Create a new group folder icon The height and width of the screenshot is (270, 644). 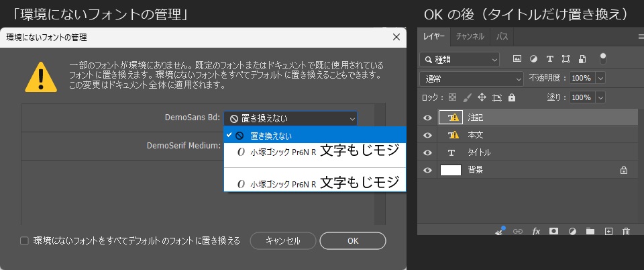590,231
